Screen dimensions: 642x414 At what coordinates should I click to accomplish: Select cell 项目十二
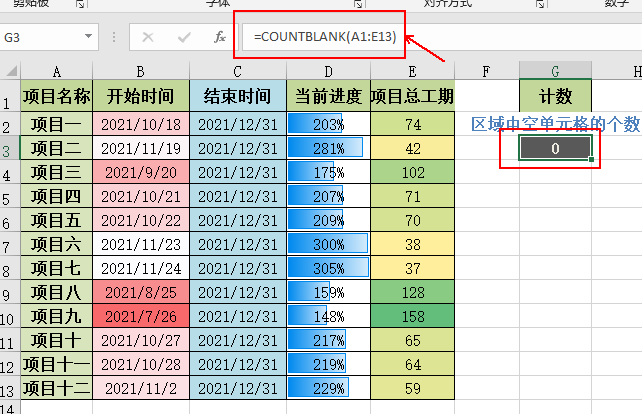coord(57,387)
